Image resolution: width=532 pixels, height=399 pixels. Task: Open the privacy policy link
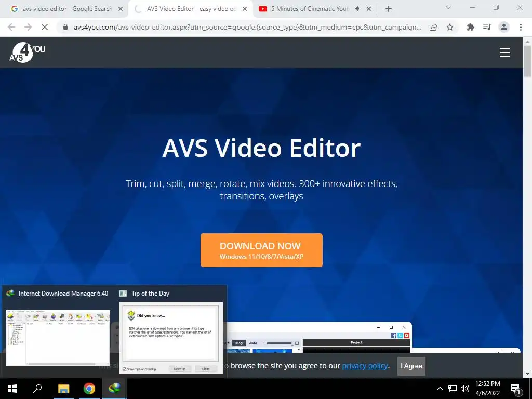pyautogui.click(x=365, y=366)
